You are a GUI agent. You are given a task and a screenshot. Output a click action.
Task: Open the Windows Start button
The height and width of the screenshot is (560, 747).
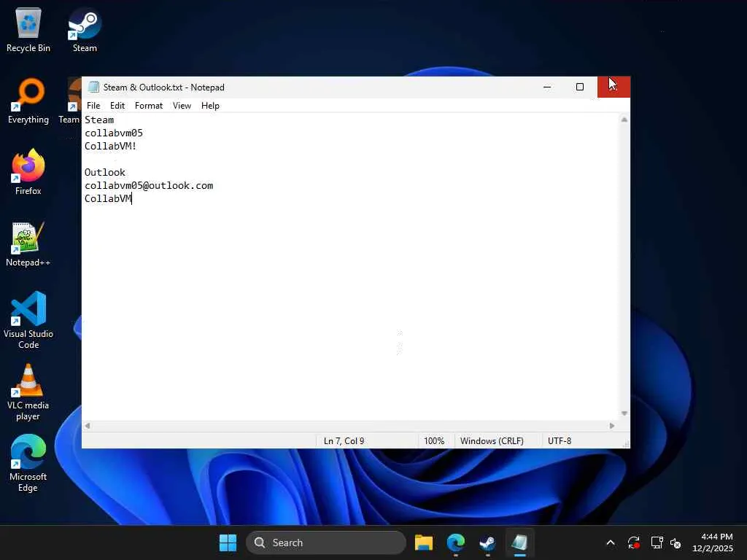click(228, 542)
